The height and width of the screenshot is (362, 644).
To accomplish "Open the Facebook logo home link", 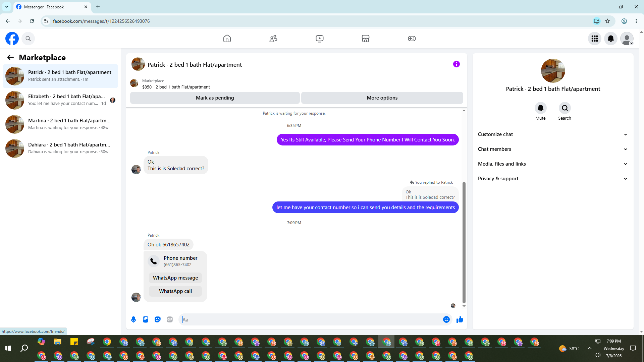I will (12, 39).
